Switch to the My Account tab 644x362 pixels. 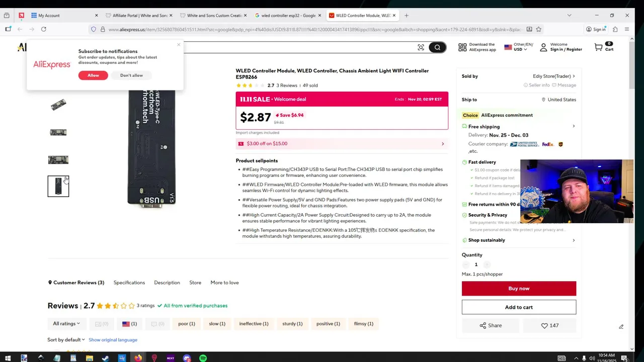pyautogui.click(x=64, y=15)
